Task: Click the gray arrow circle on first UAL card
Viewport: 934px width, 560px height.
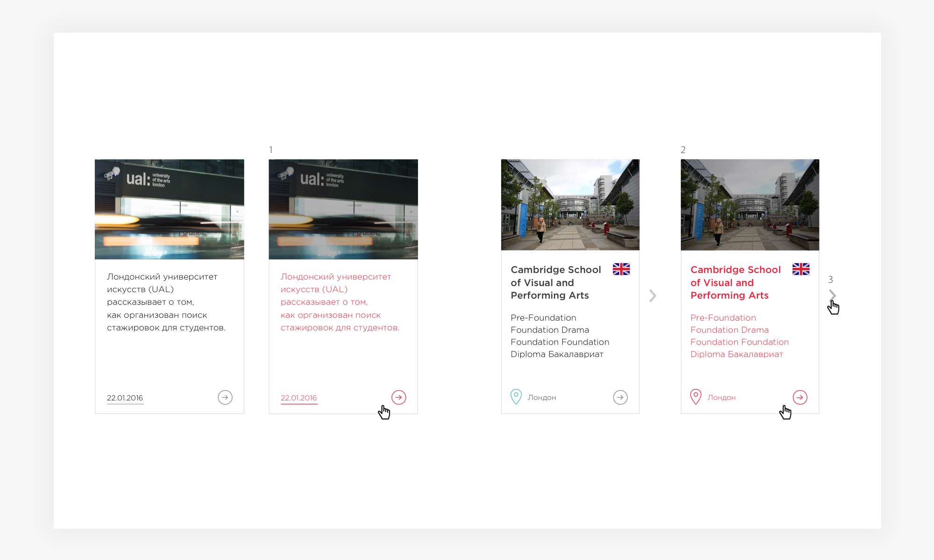Action: [225, 397]
